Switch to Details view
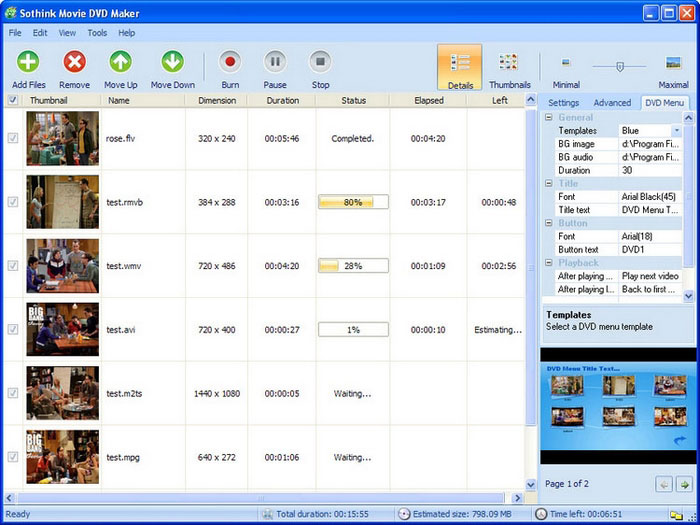 click(460, 65)
